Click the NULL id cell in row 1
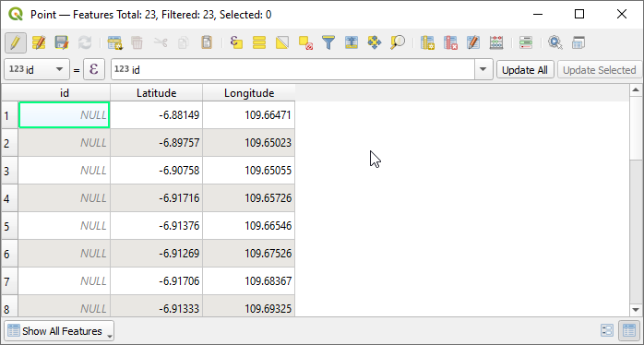The image size is (644, 345). coord(64,115)
